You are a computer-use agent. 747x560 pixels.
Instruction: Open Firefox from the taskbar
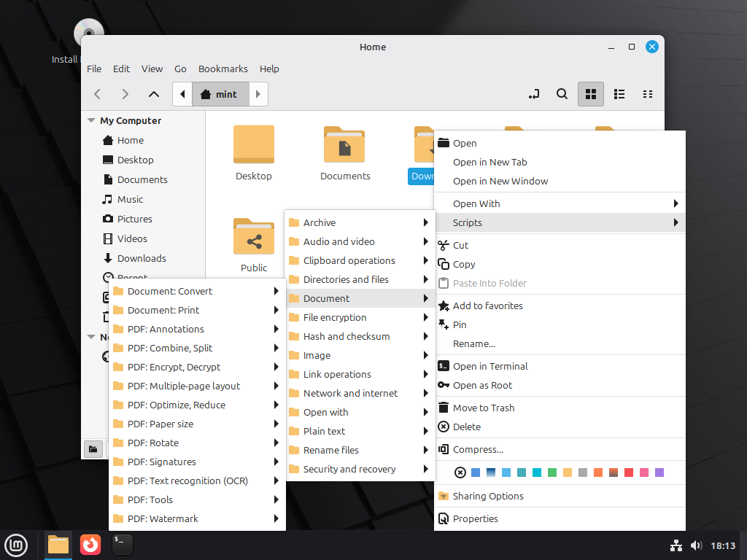90,544
